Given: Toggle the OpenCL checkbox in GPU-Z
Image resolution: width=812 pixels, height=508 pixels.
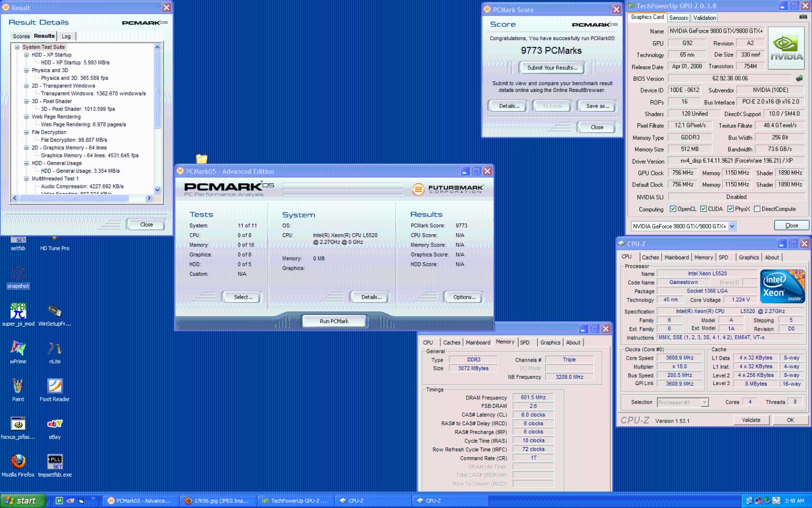Looking at the screenshot, I should (673, 209).
